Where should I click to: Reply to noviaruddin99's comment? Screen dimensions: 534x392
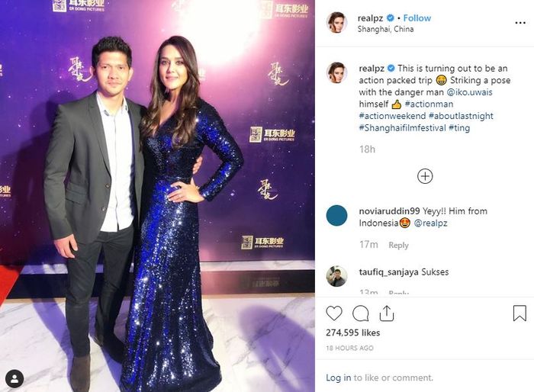pyautogui.click(x=398, y=246)
